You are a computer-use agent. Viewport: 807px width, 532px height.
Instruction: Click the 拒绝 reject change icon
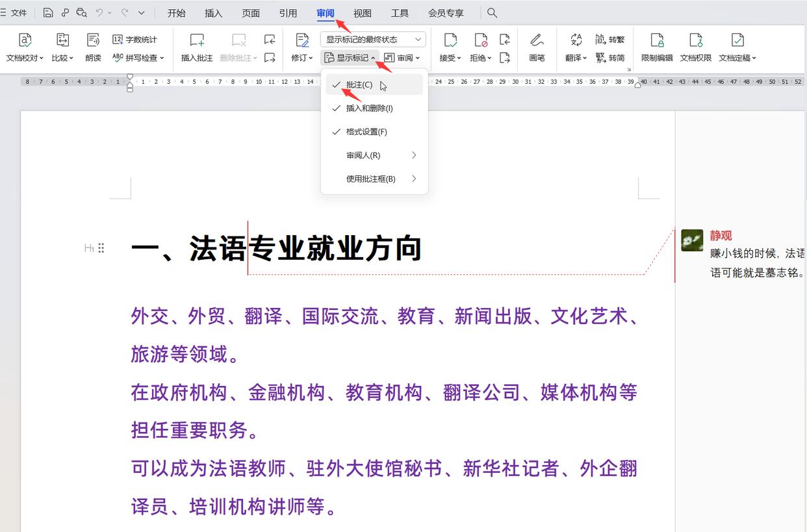click(x=481, y=40)
